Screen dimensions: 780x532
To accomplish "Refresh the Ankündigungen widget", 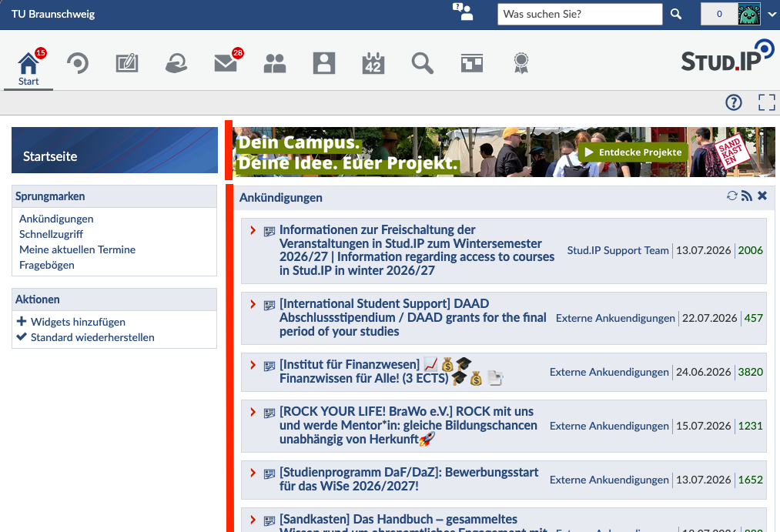I will coord(731,196).
